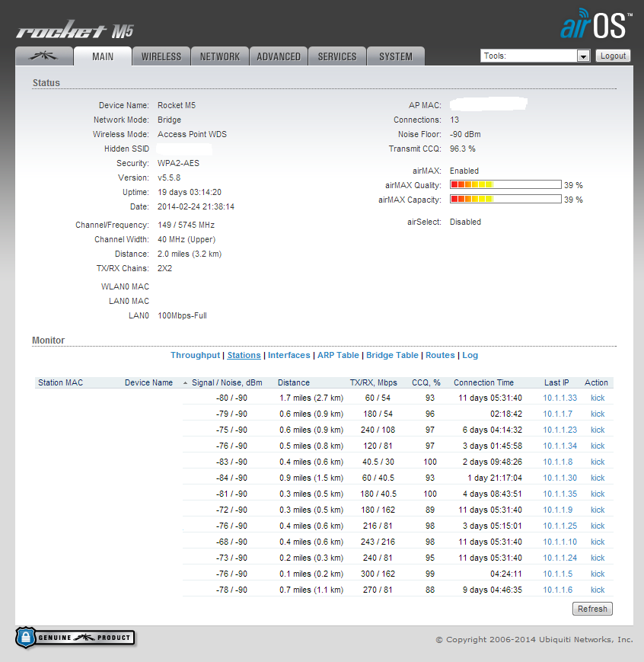Open the WIRELESS tab
Viewport: 644px width, 662px height.
[x=161, y=56]
